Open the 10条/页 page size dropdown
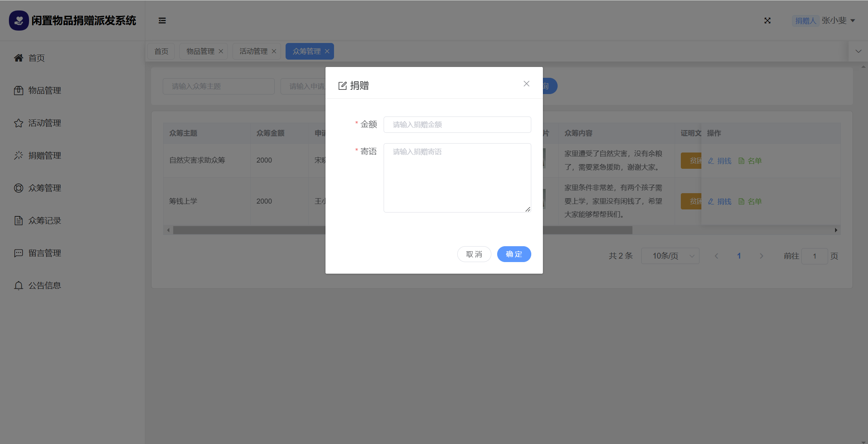868x444 pixels. click(670, 256)
